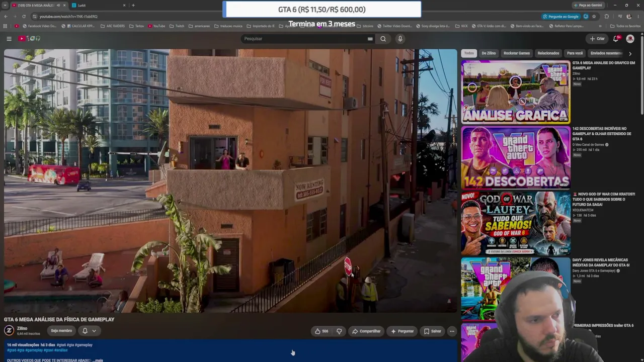
Task: Open 'GTA 6 MEGA ANALISE DO GRAFICO' thumbnail
Action: pos(516,92)
